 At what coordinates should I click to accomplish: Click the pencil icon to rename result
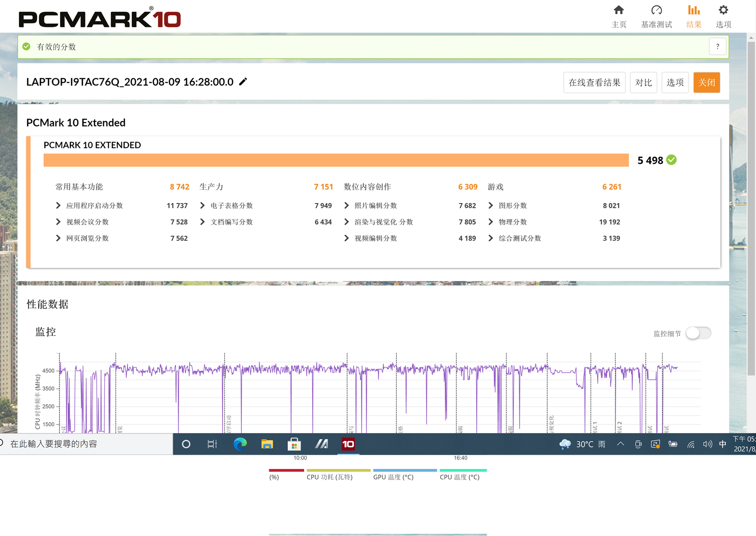pyautogui.click(x=243, y=82)
